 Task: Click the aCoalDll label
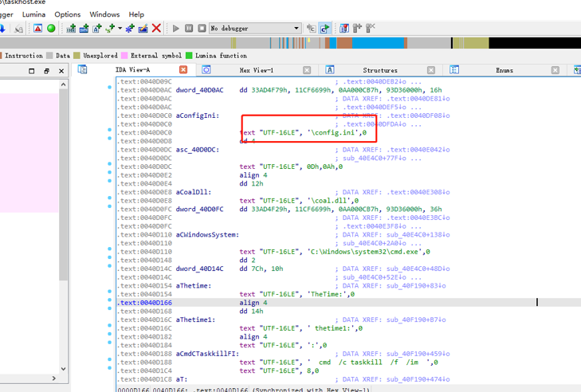pyautogui.click(x=193, y=192)
